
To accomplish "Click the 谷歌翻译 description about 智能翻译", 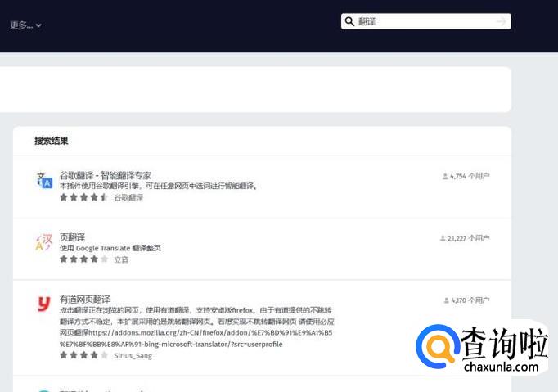I will click(159, 186).
